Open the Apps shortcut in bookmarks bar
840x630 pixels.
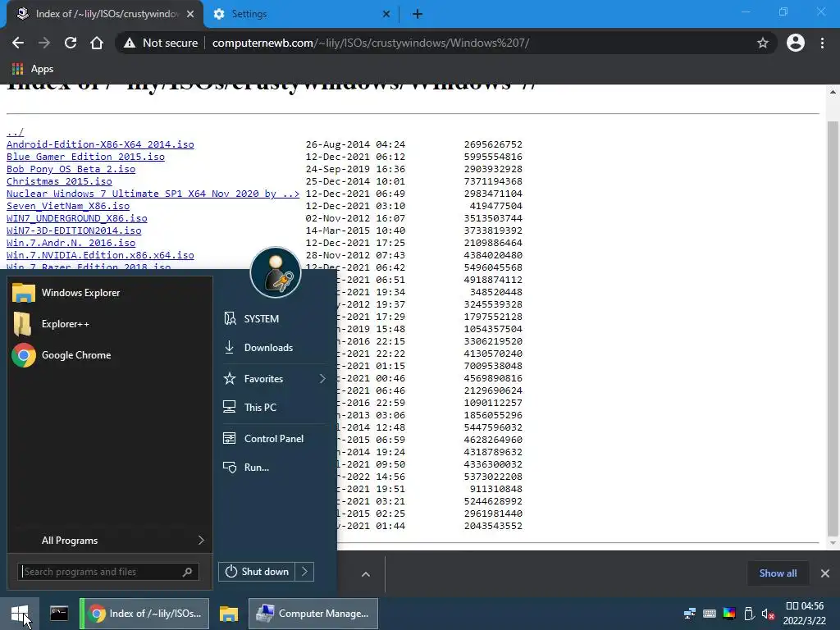(33, 69)
